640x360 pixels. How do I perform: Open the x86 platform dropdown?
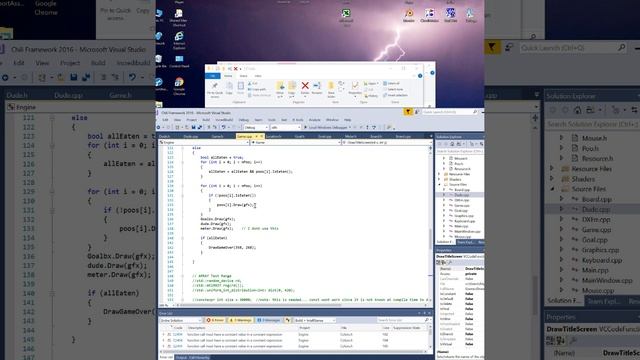tap(285, 127)
